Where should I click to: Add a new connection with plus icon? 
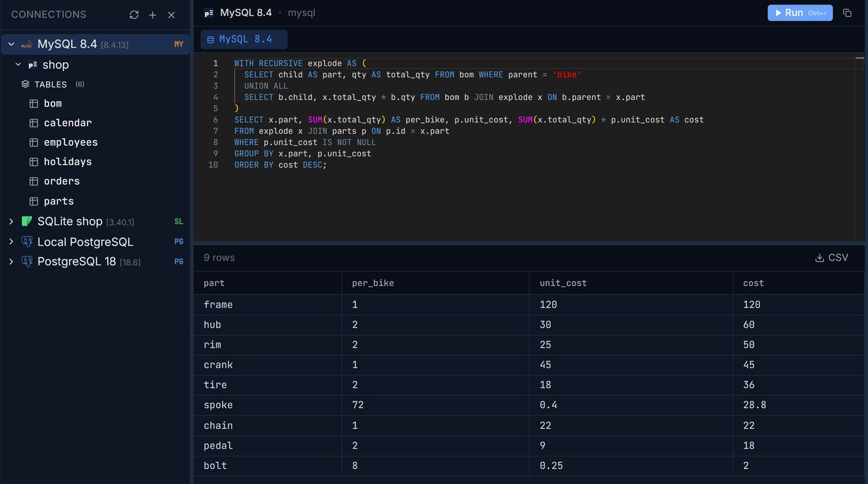[x=152, y=14]
